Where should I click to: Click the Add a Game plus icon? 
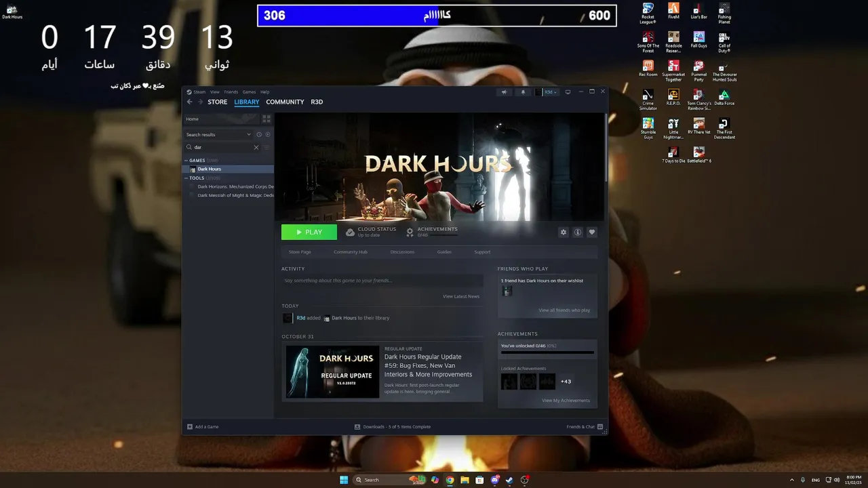190,427
